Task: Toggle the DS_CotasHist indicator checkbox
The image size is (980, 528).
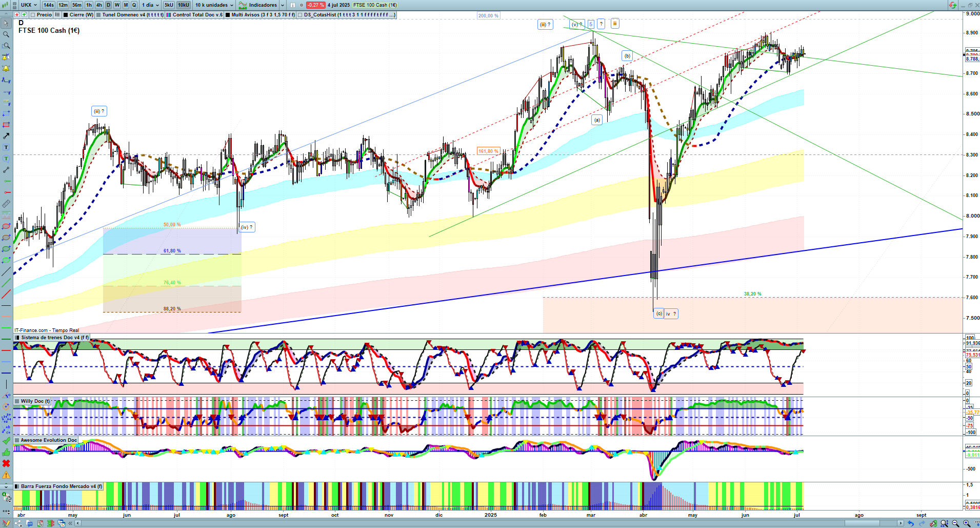Action: (x=300, y=15)
